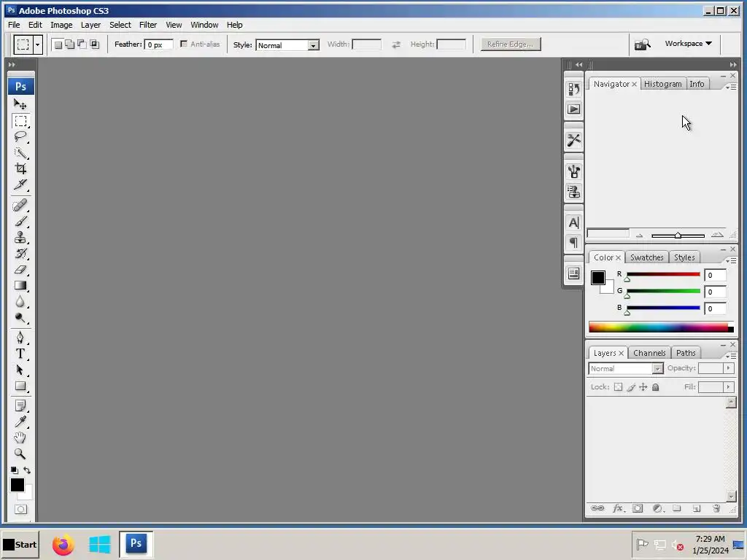
Task: Choose Intersect with selection mode
Action: tap(94, 44)
